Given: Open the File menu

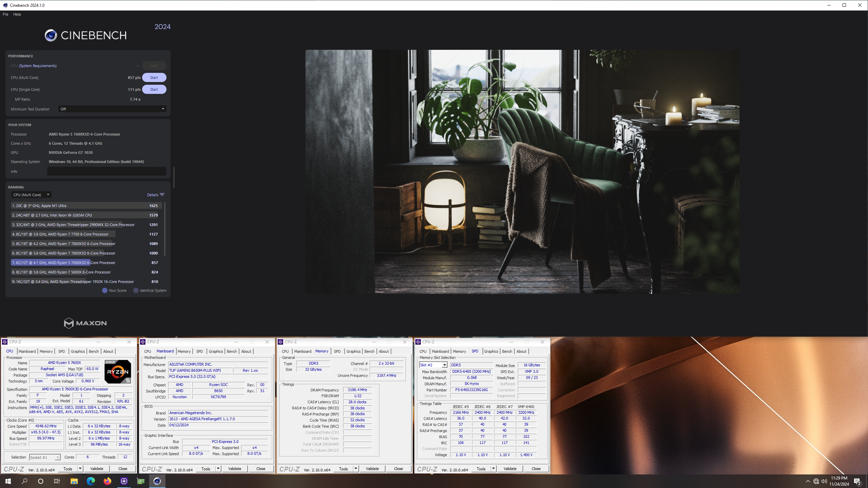Looking at the screenshot, I should pos(5,14).
